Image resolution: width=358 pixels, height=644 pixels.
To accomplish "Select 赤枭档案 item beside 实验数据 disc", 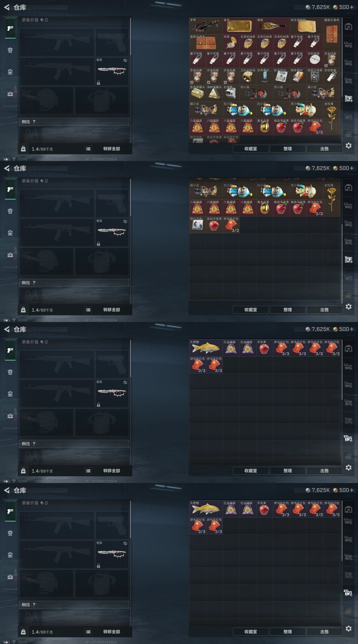I will [x=332, y=59].
